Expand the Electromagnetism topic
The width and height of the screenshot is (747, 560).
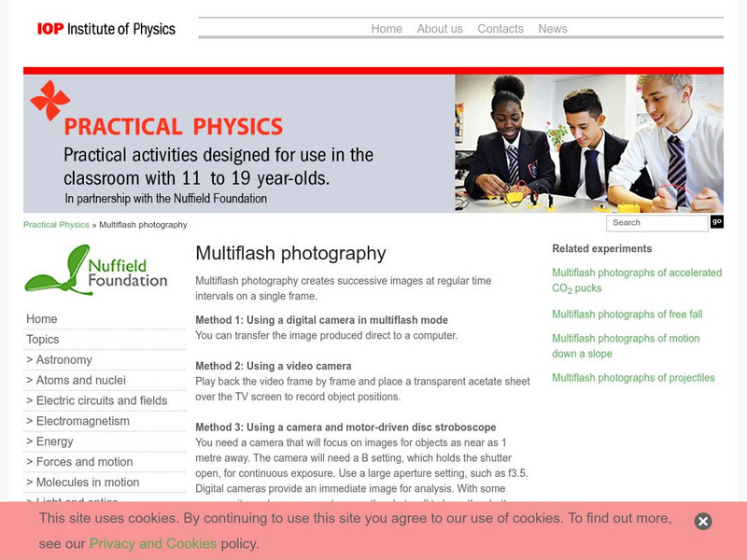coord(78,421)
